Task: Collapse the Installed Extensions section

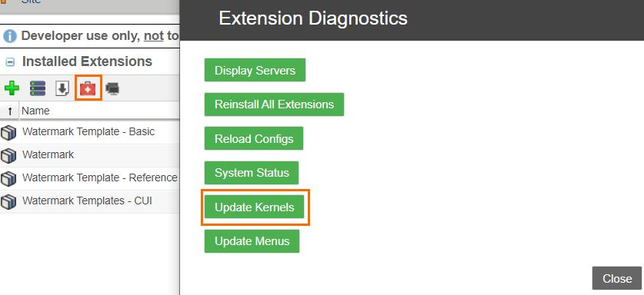Action: (x=10, y=62)
